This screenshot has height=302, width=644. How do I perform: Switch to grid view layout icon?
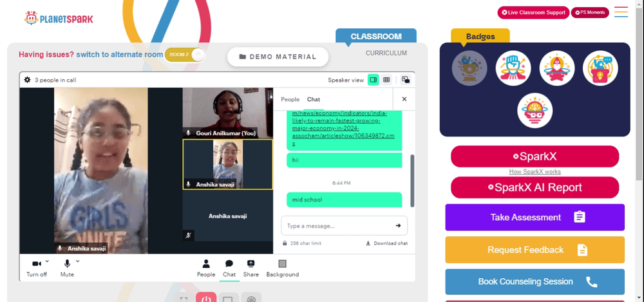(386, 80)
